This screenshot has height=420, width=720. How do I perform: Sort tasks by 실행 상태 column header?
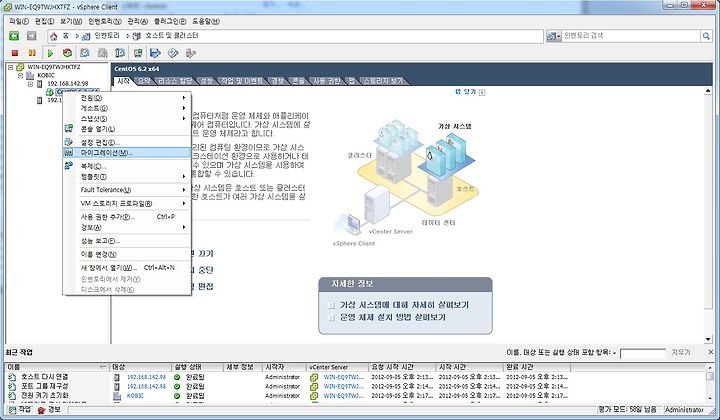(197, 367)
